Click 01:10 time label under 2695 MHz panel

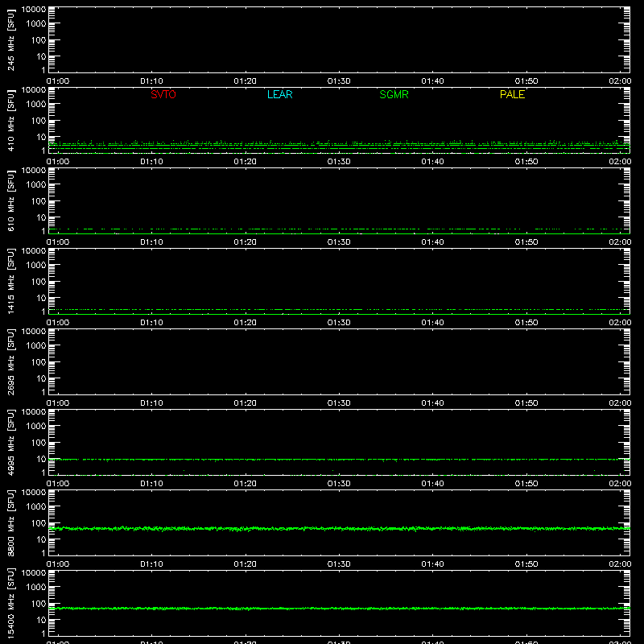pyautogui.click(x=151, y=403)
